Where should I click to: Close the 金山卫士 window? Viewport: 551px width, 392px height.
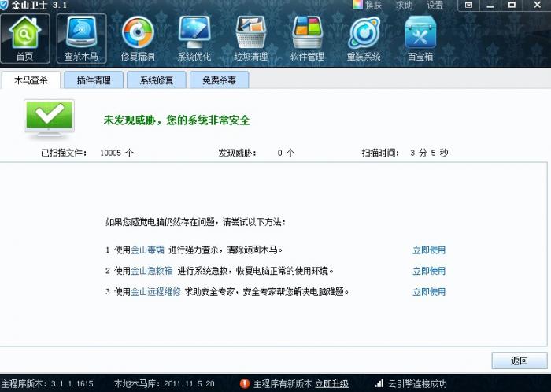pyautogui.click(x=538, y=6)
